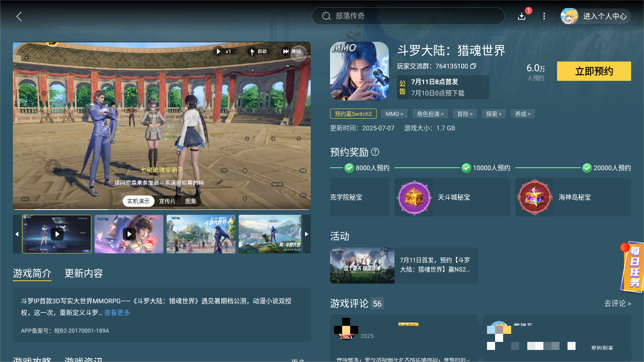The image size is (644, 362).
Task: Click the APP备案号 registration text
Action: pos(65,331)
